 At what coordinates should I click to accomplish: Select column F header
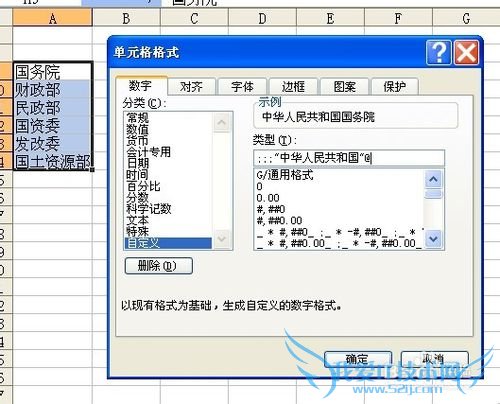click(x=398, y=18)
